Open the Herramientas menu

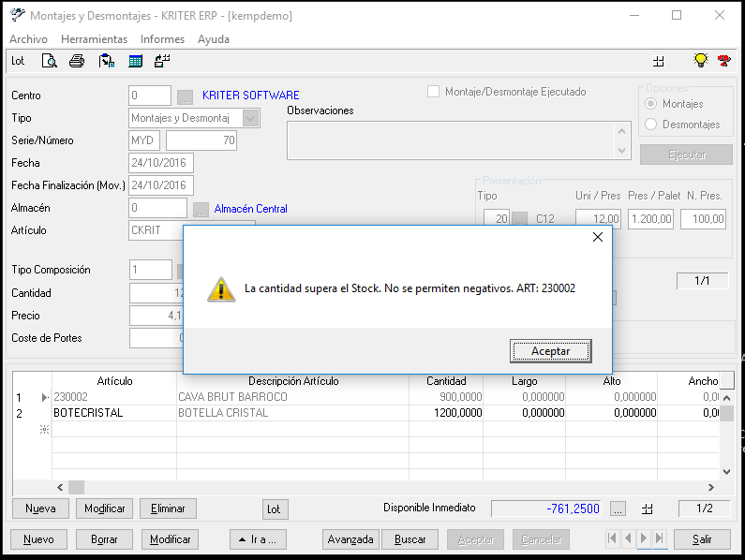click(x=94, y=39)
